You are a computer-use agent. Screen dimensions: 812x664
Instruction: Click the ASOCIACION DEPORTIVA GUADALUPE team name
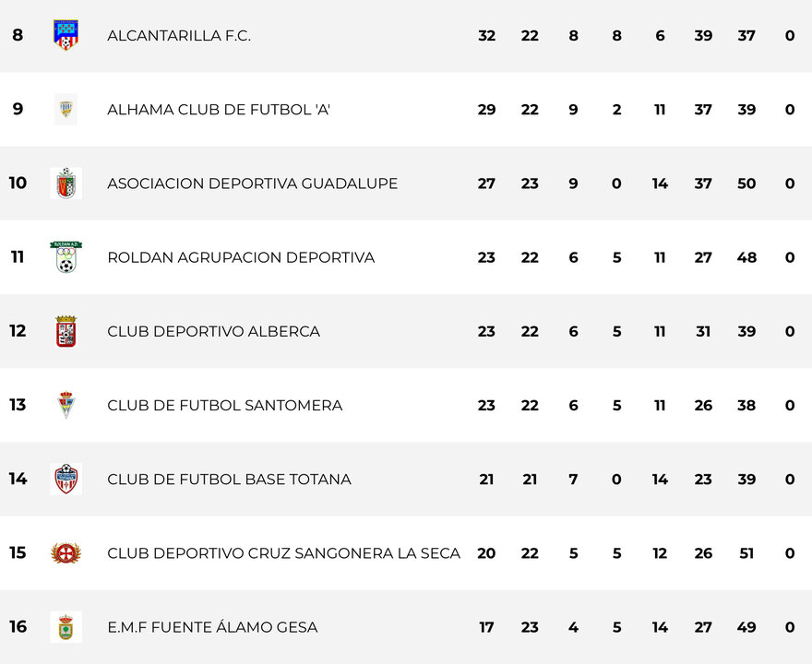252,184
